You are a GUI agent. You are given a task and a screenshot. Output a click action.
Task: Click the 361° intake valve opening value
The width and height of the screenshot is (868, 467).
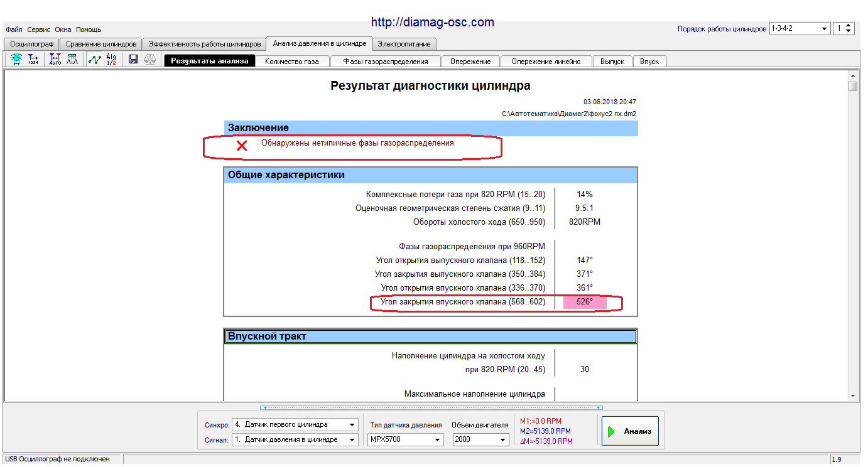tap(585, 287)
